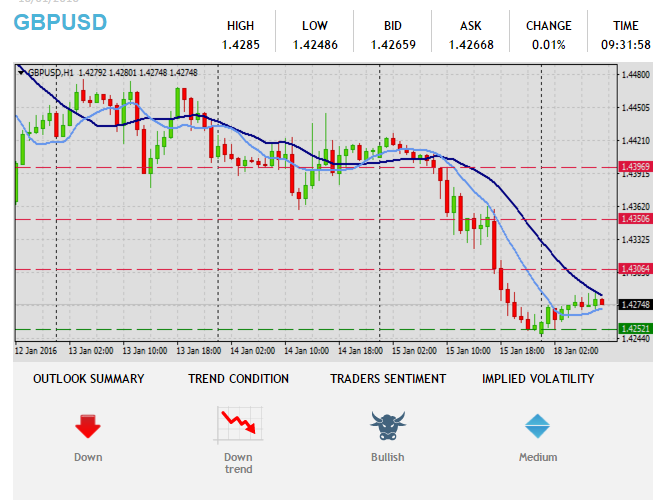
Task: Click the 13 Jan 10:00 time label
Action: [145, 351]
